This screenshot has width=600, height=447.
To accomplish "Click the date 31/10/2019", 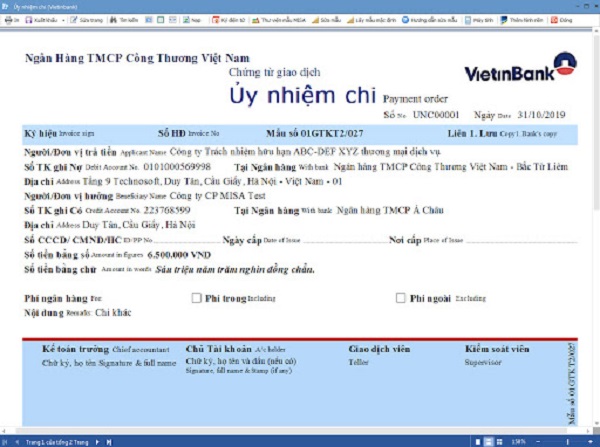I will (541, 115).
